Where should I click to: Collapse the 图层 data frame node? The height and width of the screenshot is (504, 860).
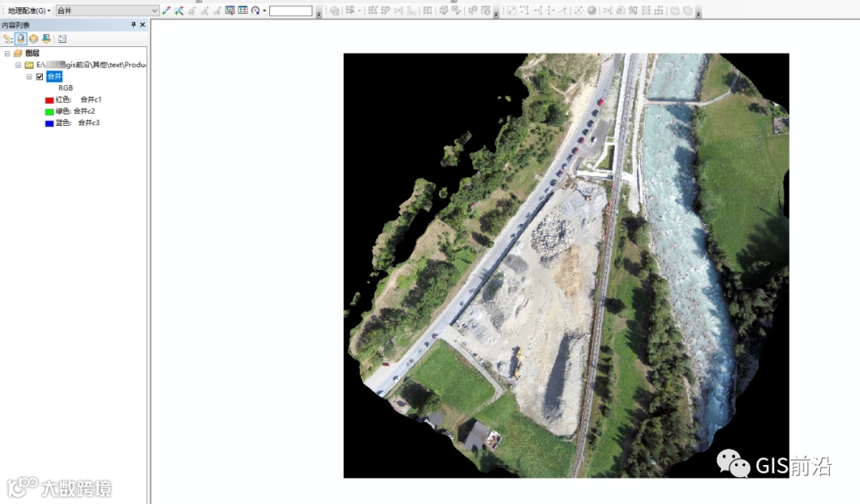(7, 53)
